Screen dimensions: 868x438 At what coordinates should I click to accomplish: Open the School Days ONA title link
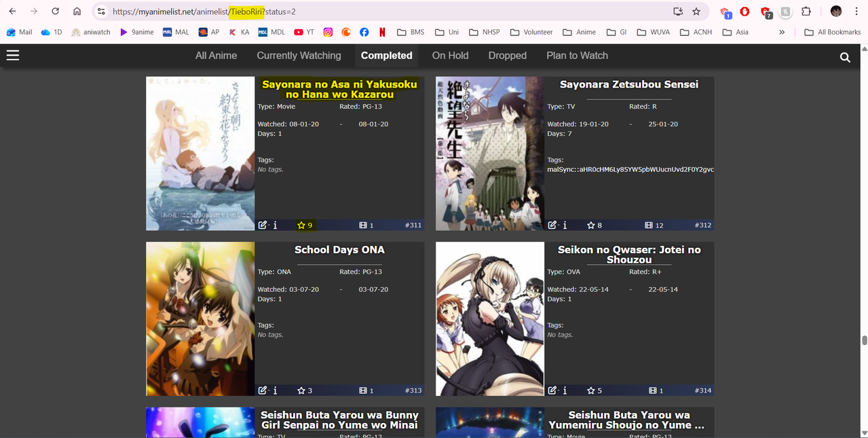coord(339,250)
